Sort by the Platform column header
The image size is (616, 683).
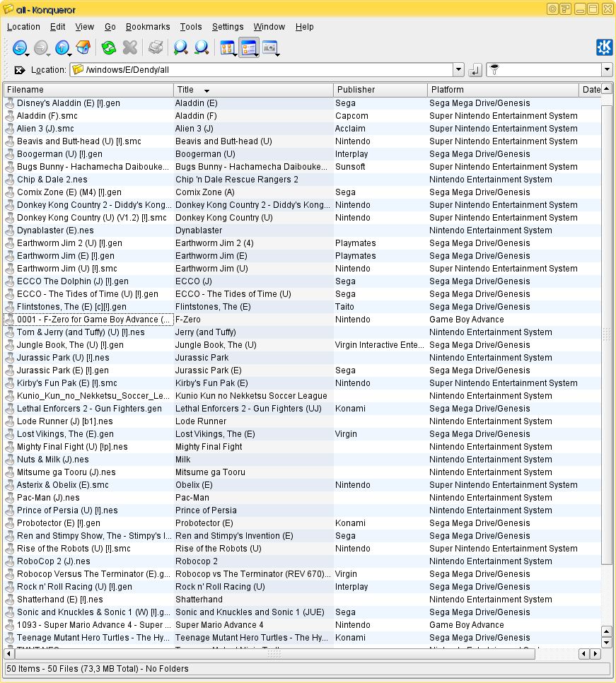[x=503, y=90]
